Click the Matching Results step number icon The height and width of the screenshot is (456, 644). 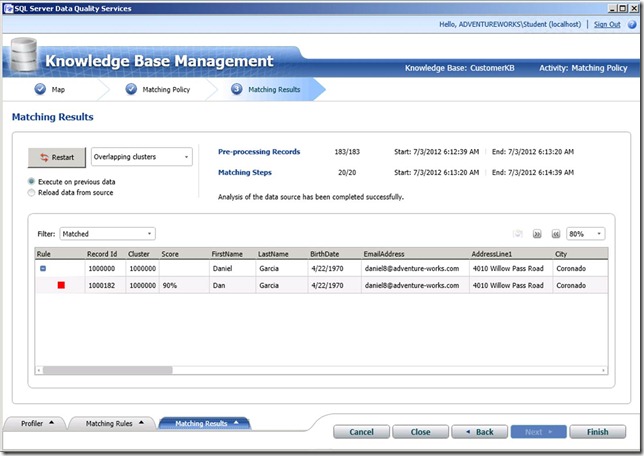(x=236, y=89)
